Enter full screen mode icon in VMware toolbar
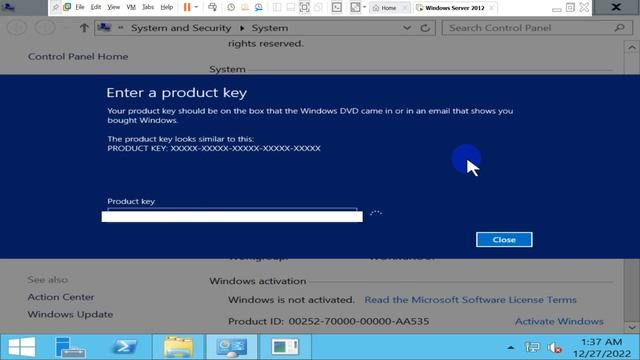640x360 pixels. 304,7
